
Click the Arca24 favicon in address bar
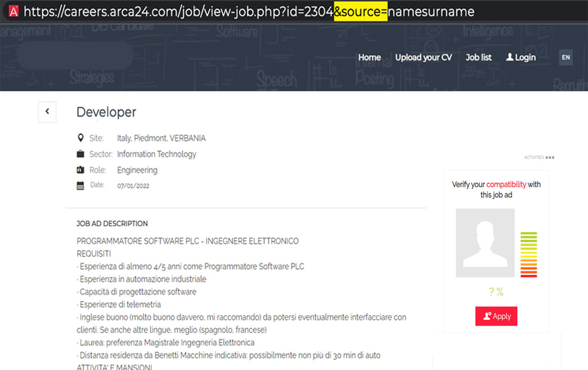coord(14,11)
